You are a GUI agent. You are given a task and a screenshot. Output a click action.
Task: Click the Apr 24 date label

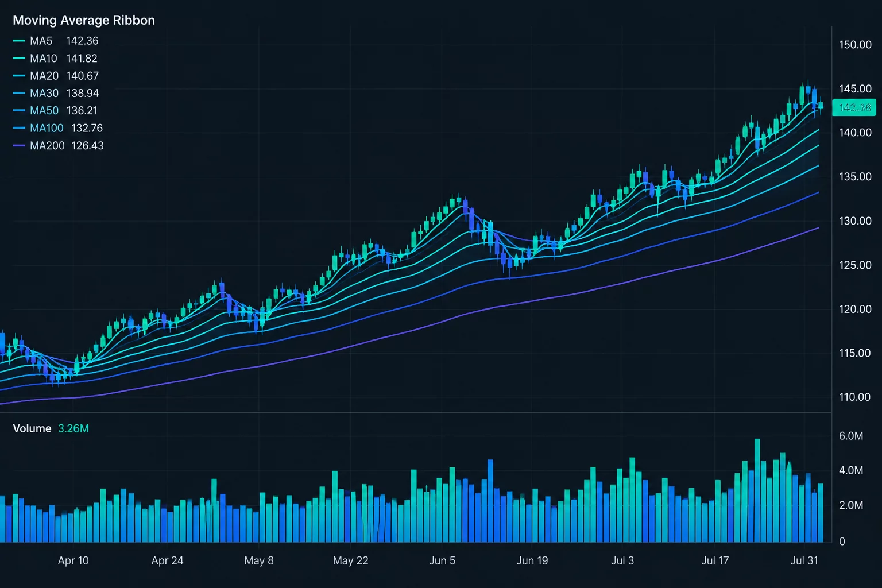pyautogui.click(x=167, y=560)
